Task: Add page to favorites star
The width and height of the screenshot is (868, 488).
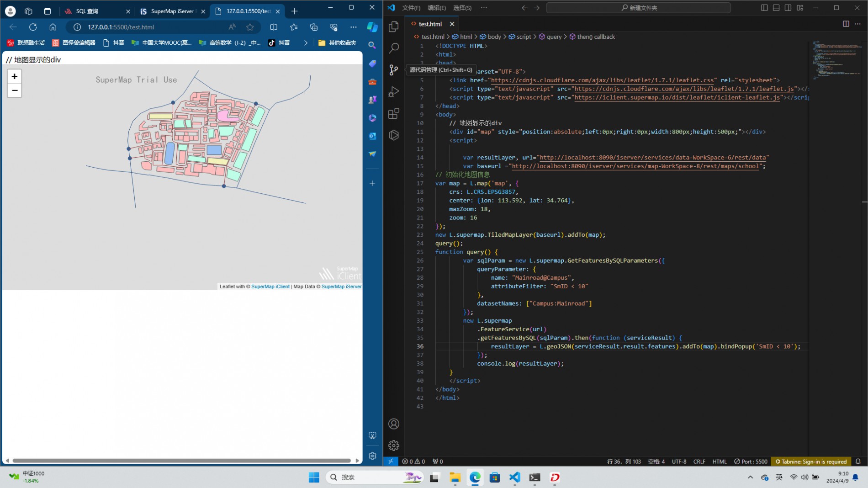Action: [x=250, y=27]
